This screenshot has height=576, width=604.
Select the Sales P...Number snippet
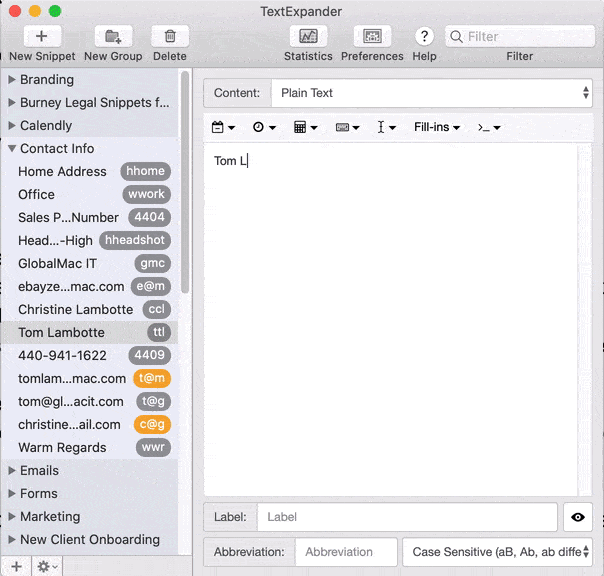pos(89,217)
